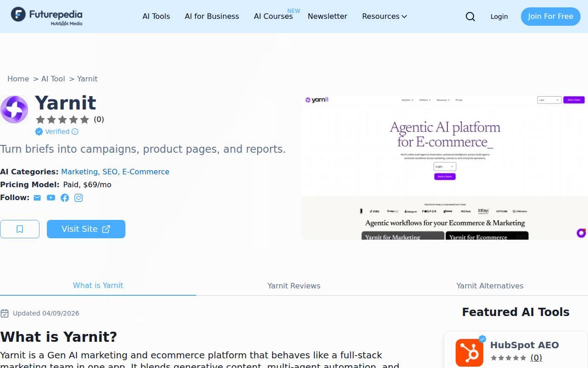Open the AI Tools menu

click(x=156, y=17)
